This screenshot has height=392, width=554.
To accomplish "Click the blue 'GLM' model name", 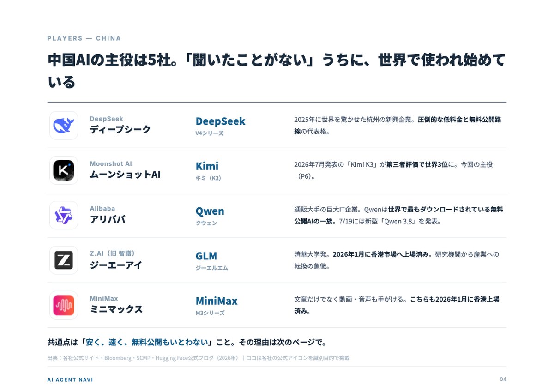I will pos(206,256).
